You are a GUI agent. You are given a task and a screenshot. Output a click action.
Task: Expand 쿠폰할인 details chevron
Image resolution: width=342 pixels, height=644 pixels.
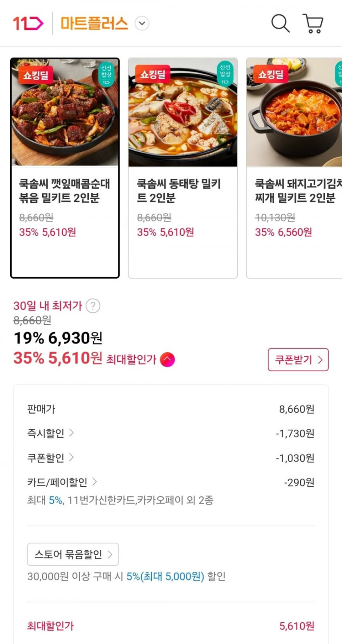71,457
